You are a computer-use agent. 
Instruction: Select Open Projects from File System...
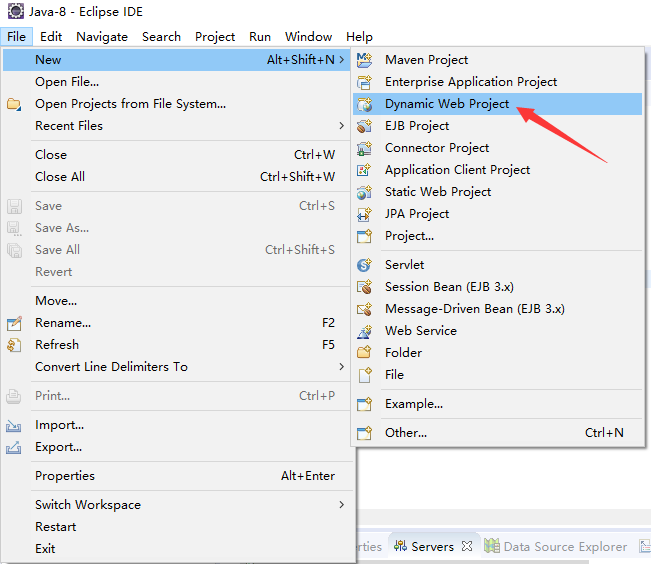click(176, 104)
